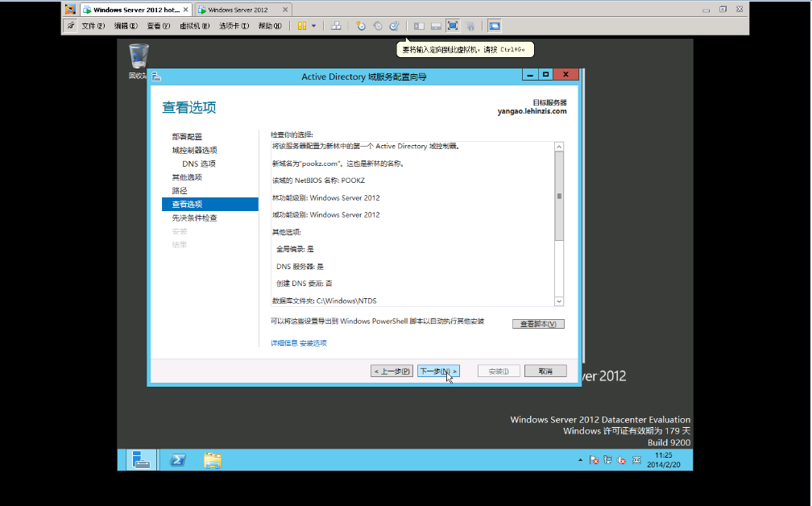This screenshot has width=812, height=506.
Task: Click the VMware pin toolbar icon
Action: click(70, 25)
